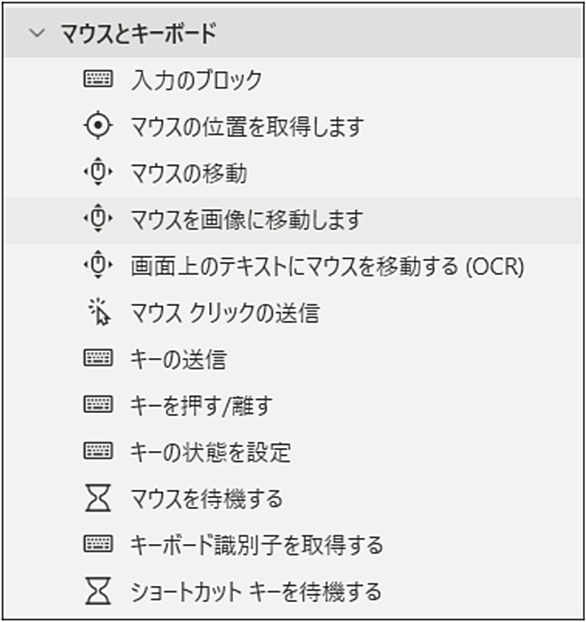Click mouse-move icon beside マウスの移動
Viewport: 586px width, 622px height.
pyautogui.click(x=98, y=172)
